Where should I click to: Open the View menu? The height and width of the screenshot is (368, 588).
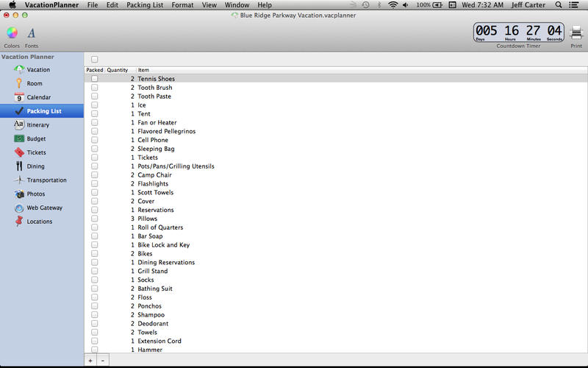(x=209, y=5)
